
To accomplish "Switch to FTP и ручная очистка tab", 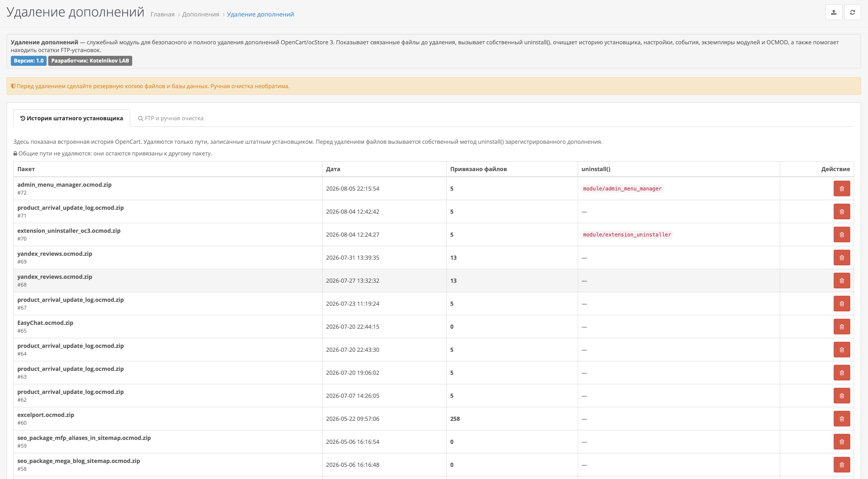I will (170, 118).
